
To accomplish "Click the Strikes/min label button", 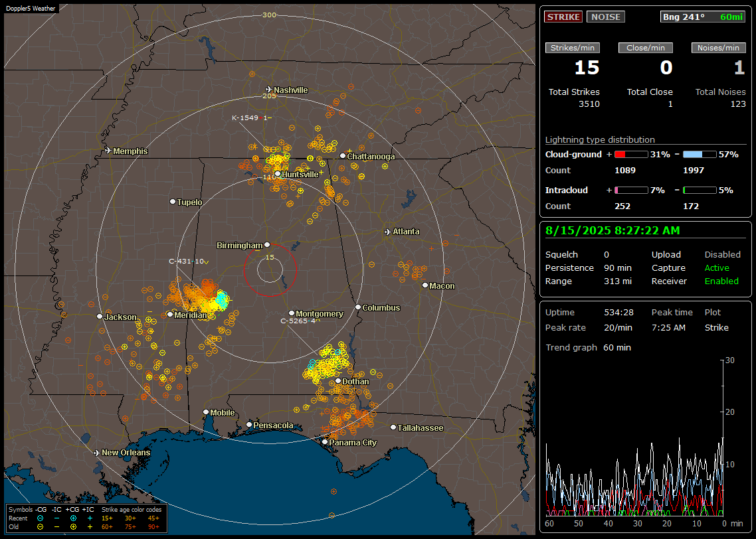I will 572,48.
